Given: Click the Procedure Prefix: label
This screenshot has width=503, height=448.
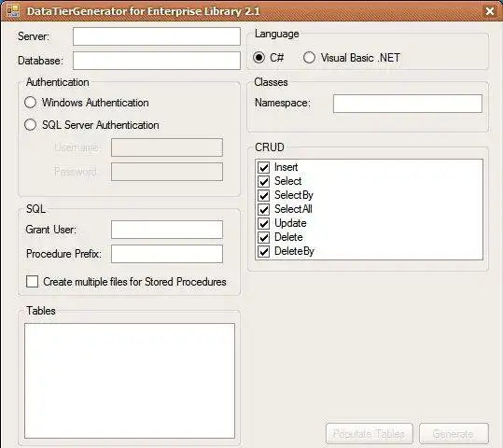Looking at the screenshot, I should 63,254.
